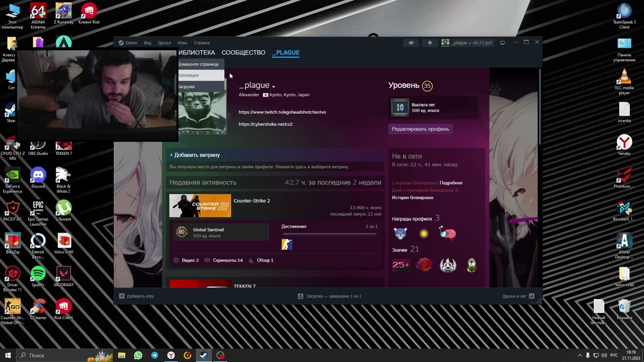Click the Steam profile page scrollbar
This screenshot has width=644, height=362.
tap(540, 107)
